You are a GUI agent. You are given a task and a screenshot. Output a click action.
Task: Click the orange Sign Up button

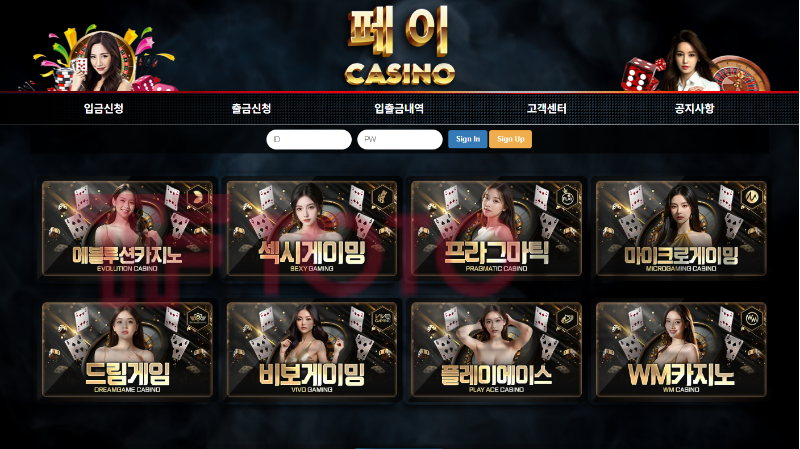click(x=511, y=139)
